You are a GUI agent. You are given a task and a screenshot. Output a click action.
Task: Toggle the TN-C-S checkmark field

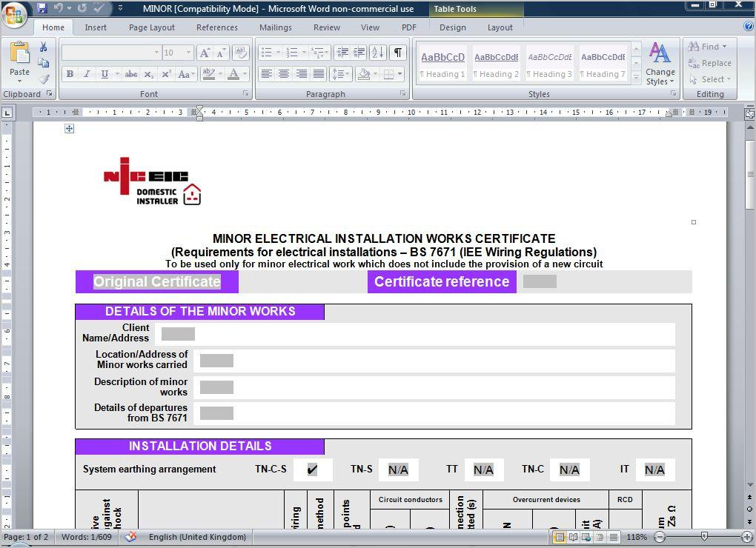coord(313,470)
